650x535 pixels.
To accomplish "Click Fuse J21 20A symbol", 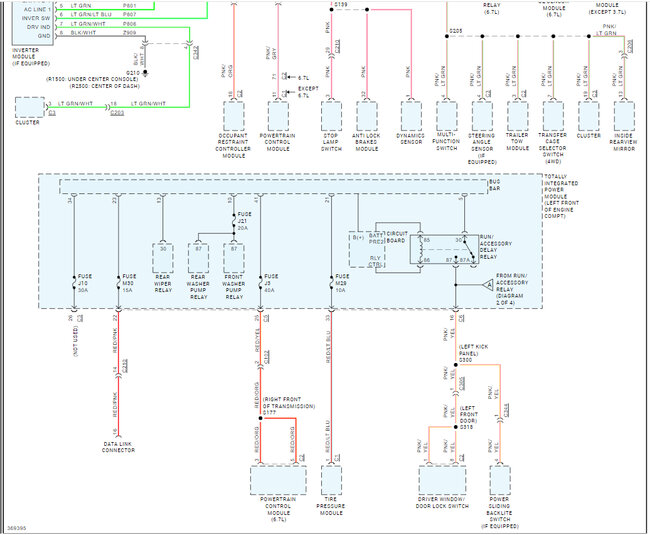I will point(234,221).
